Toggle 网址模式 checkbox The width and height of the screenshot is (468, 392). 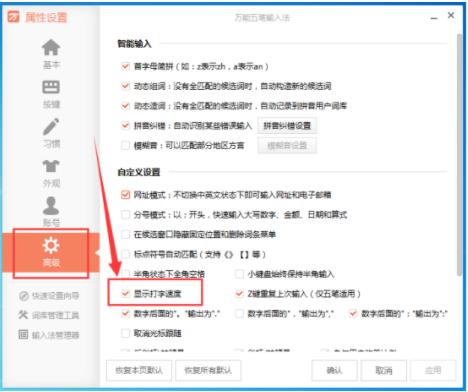[x=125, y=195]
